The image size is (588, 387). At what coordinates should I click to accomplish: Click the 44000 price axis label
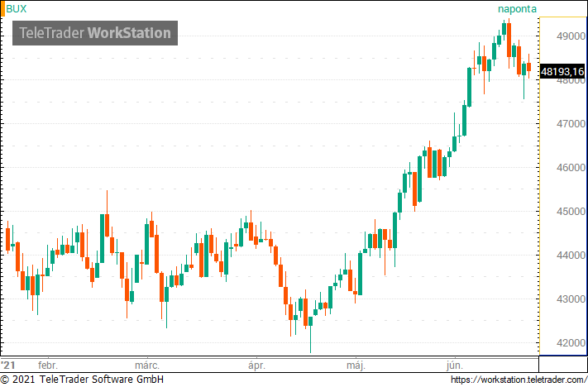click(571, 256)
